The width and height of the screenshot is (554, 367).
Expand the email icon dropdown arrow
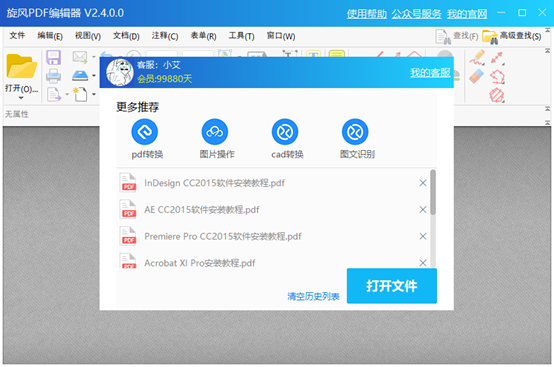pos(94,57)
